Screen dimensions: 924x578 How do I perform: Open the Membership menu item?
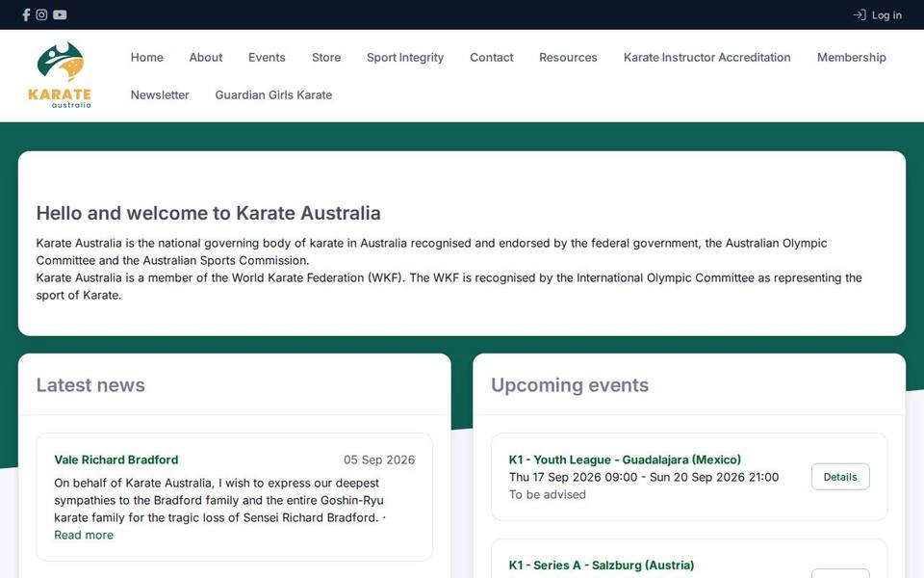(x=852, y=57)
